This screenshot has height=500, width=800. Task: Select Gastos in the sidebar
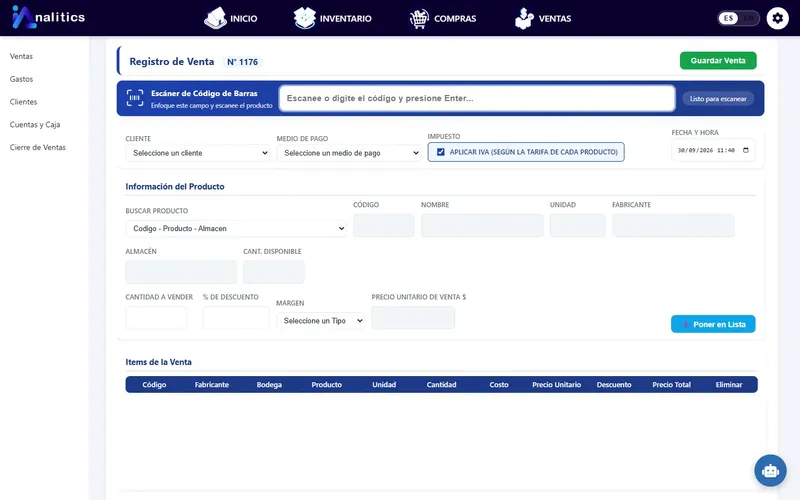coord(21,79)
